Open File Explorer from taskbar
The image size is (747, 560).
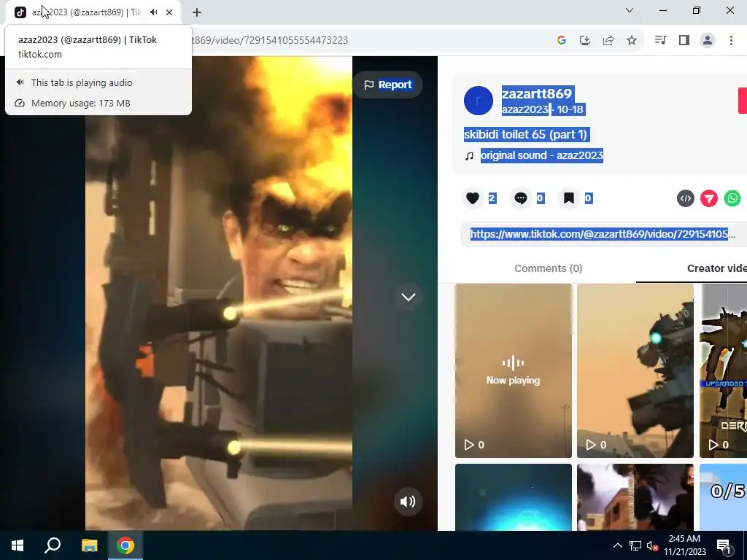coord(89,545)
